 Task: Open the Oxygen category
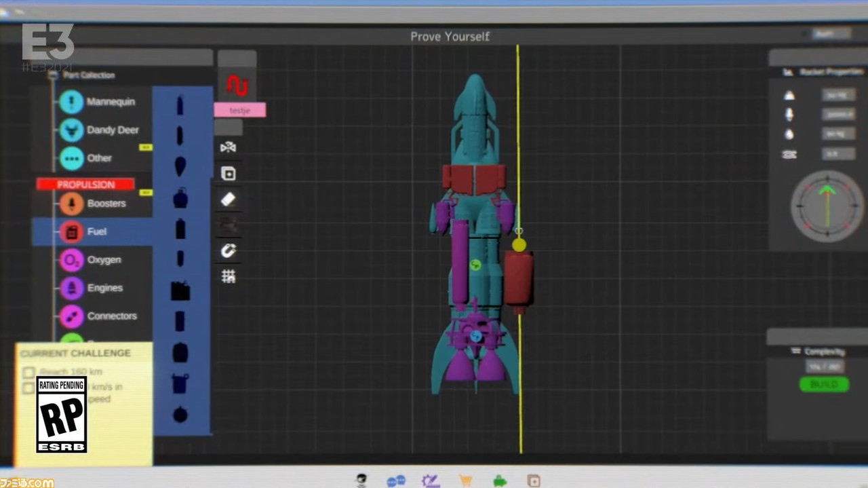coord(90,260)
